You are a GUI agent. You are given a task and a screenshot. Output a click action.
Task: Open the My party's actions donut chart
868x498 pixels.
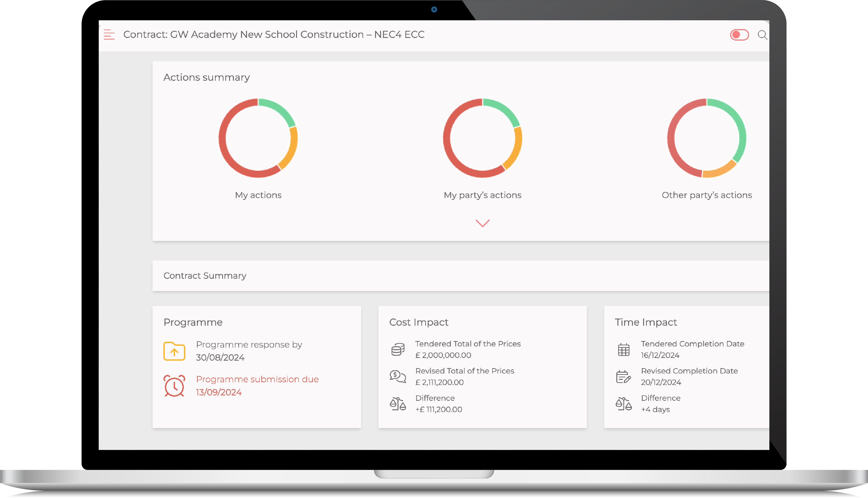point(483,138)
